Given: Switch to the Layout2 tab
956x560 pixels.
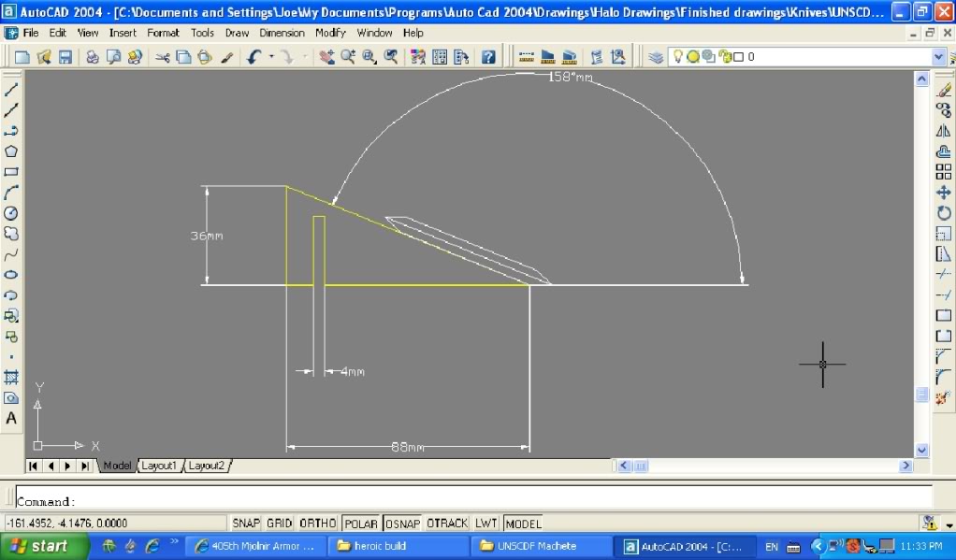Looking at the screenshot, I should [206, 466].
